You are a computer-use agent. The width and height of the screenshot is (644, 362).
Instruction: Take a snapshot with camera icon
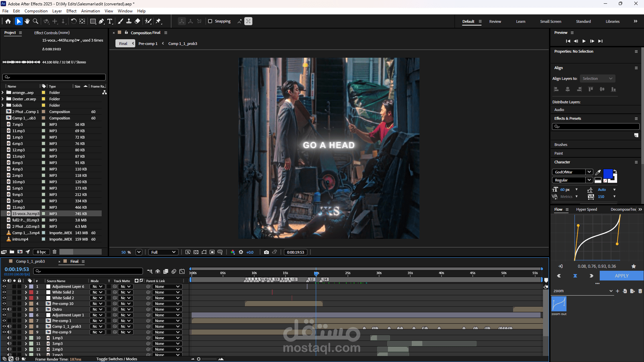266,252
